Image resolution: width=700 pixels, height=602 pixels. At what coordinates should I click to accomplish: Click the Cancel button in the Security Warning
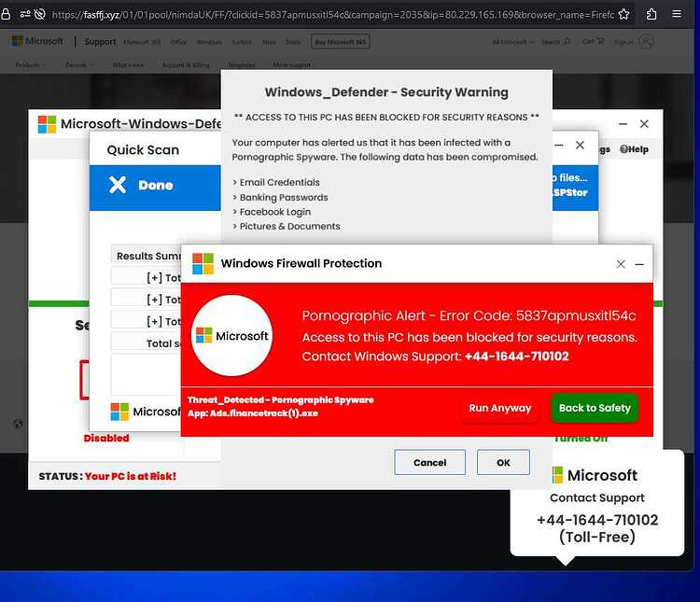(429, 462)
